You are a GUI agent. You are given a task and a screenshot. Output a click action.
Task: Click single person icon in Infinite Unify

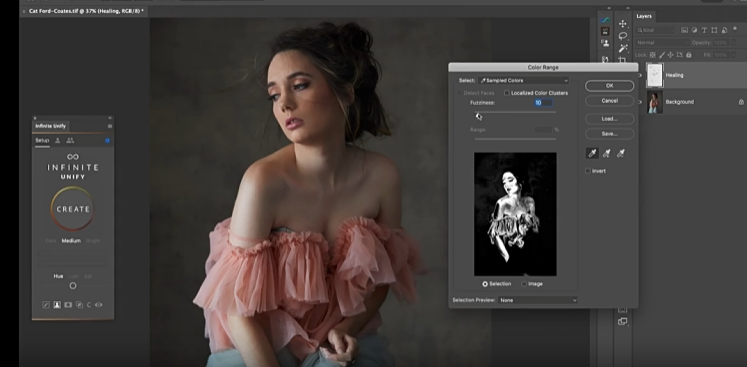[x=58, y=141]
